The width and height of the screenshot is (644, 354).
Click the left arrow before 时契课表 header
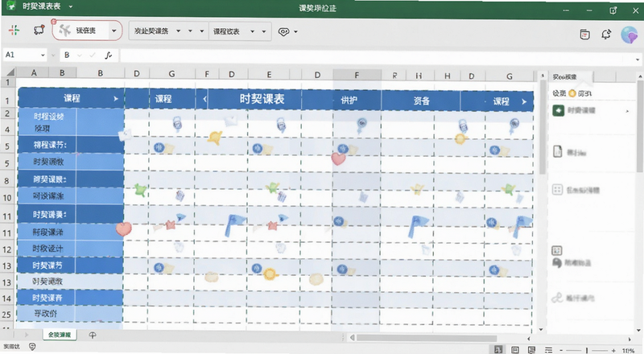(x=204, y=99)
